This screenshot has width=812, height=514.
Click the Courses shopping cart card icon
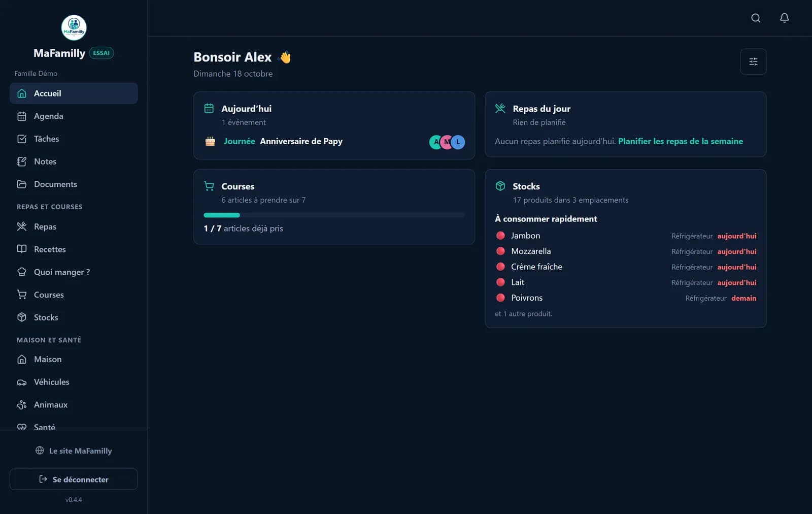coord(209,186)
